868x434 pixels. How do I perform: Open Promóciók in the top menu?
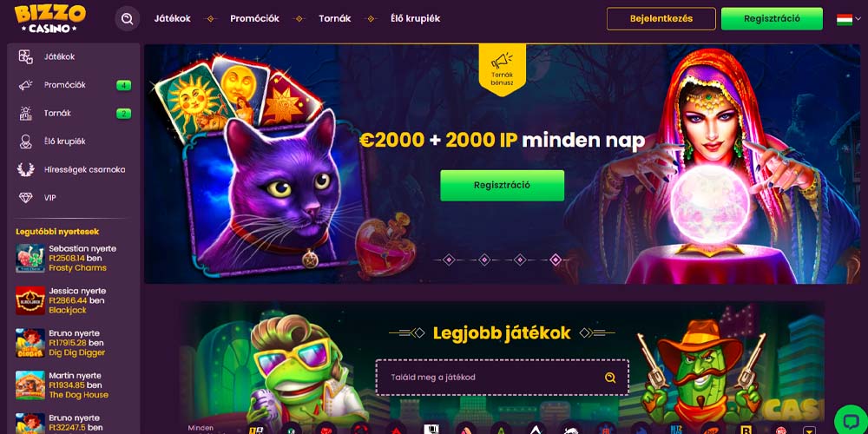pyautogui.click(x=254, y=19)
